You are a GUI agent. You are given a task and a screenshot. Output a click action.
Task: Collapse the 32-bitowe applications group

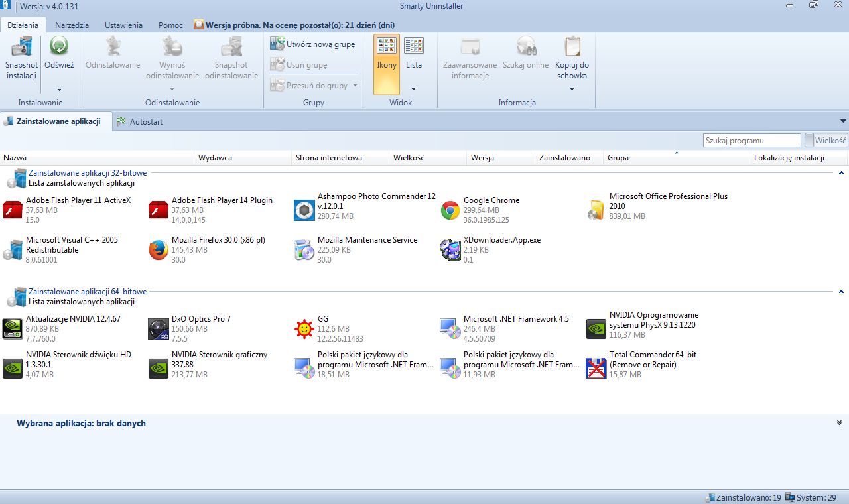(841, 173)
